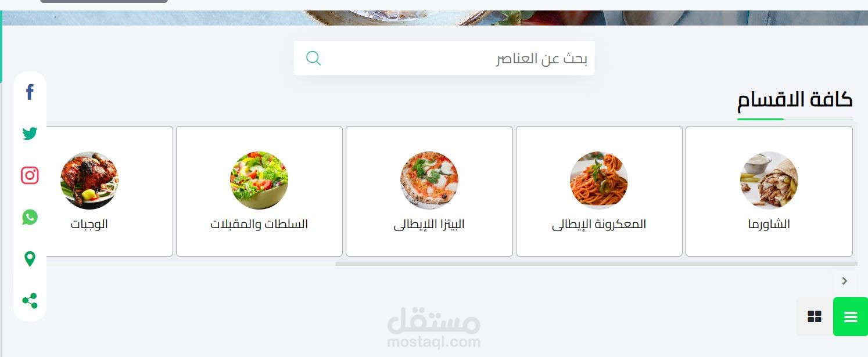Click the shawarma wrap thumbnail
Image resolution: width=868 pixels, height=357 pixels.
769,181
